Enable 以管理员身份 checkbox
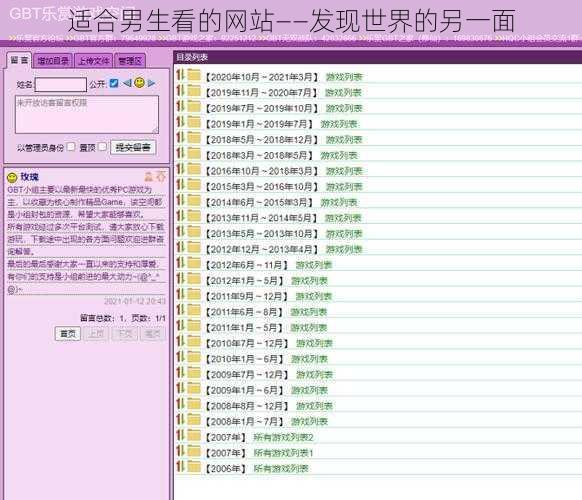The height and width of the screenshot is (500, 582). coord(71,147)
